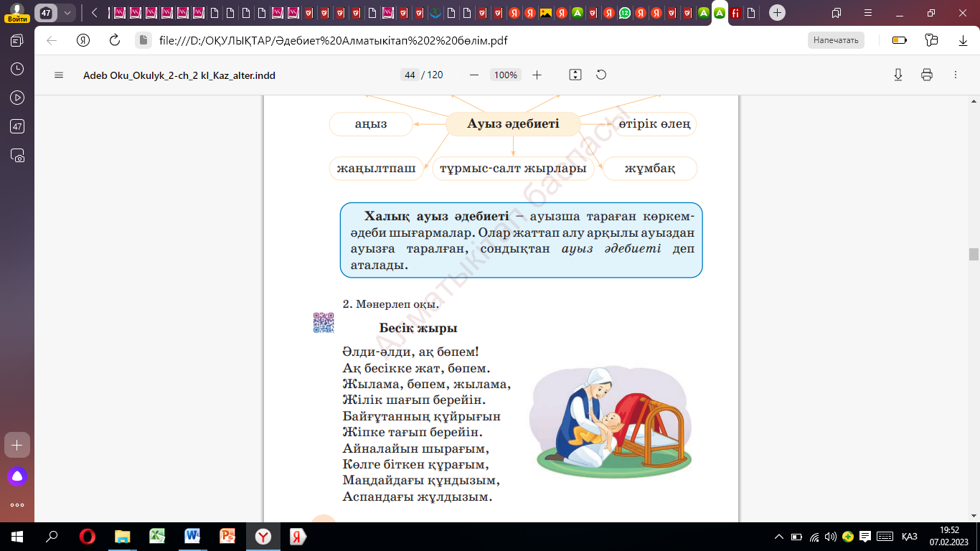This screenshot has width=980, height=551.
Task: Click the PDF zoom in plus icon
Action: pos(537,75)
